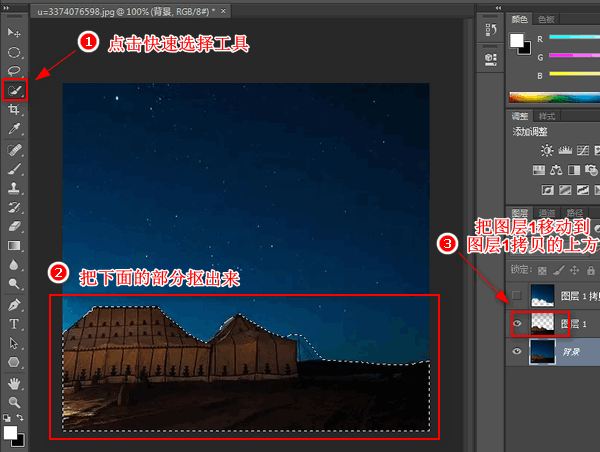
Task: Close the u=3374076598.jpg document tab
Action: 223,11
